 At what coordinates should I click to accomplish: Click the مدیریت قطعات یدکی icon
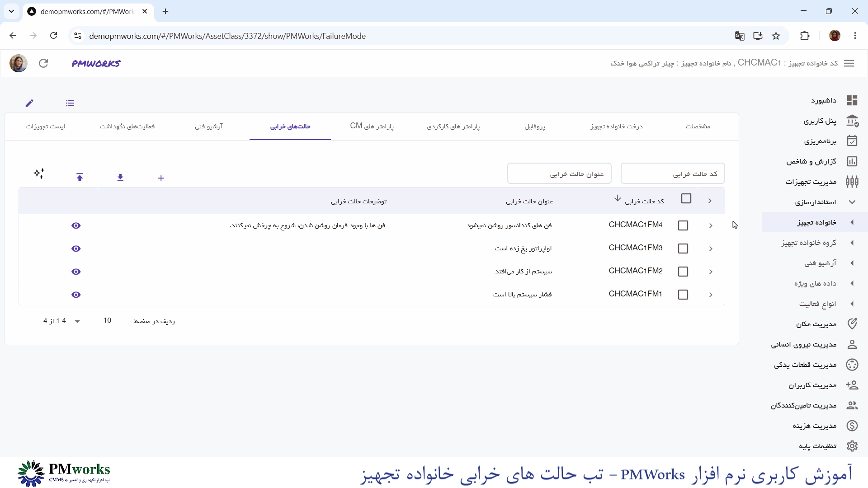point(852,365)
